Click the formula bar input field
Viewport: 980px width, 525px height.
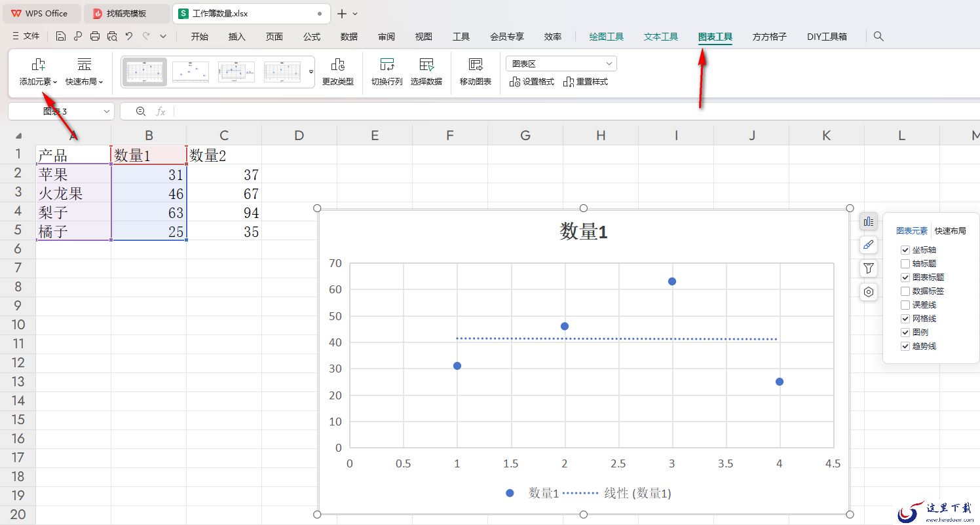pyautogui.click(x=576, y=111)
